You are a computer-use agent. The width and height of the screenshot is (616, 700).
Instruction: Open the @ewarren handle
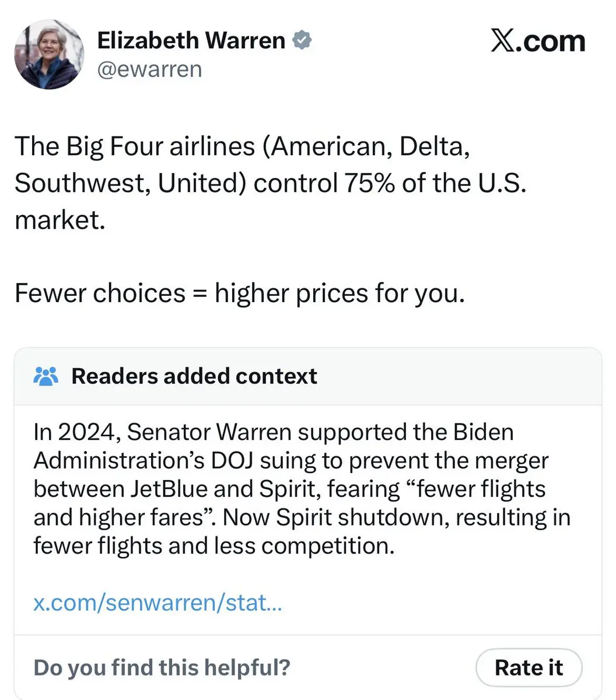tap(149, 69)
